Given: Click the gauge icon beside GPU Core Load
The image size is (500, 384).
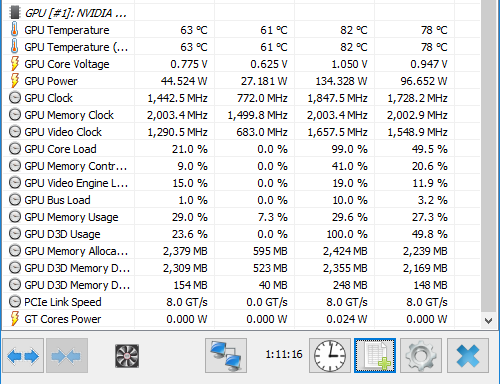Looking at the screenshot, I should click(15, 149).
